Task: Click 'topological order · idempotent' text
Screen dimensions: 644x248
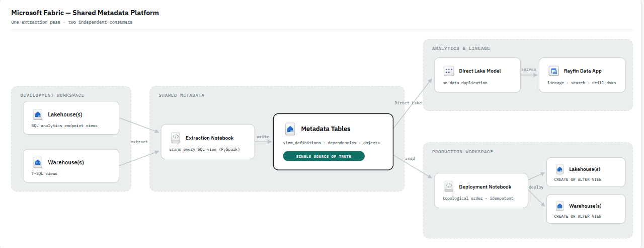Action: click(x=478, y=198)
